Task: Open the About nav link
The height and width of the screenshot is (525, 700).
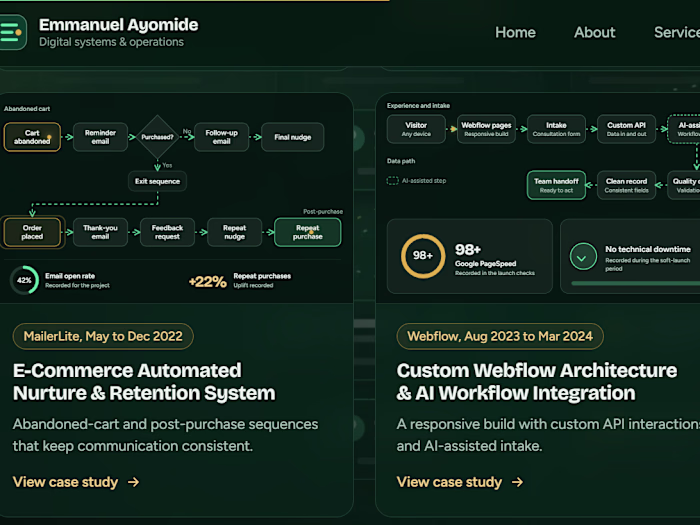Action: 595,32
